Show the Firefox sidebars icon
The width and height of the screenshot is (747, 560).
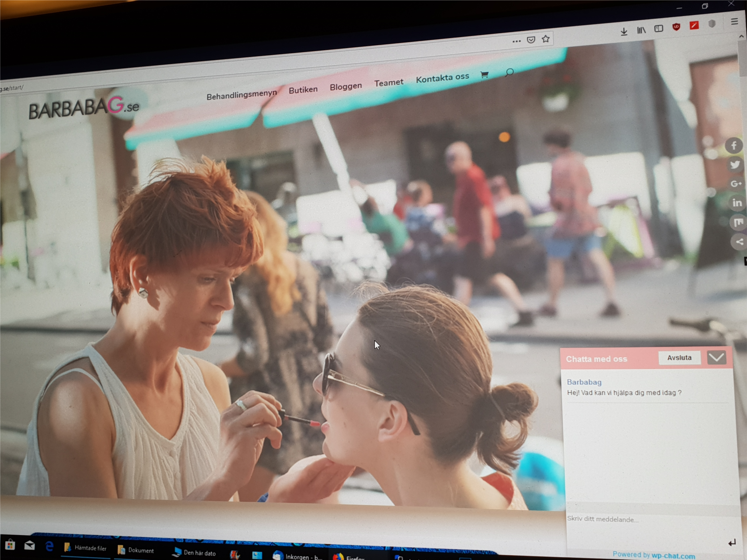click(x=659, y=28)
